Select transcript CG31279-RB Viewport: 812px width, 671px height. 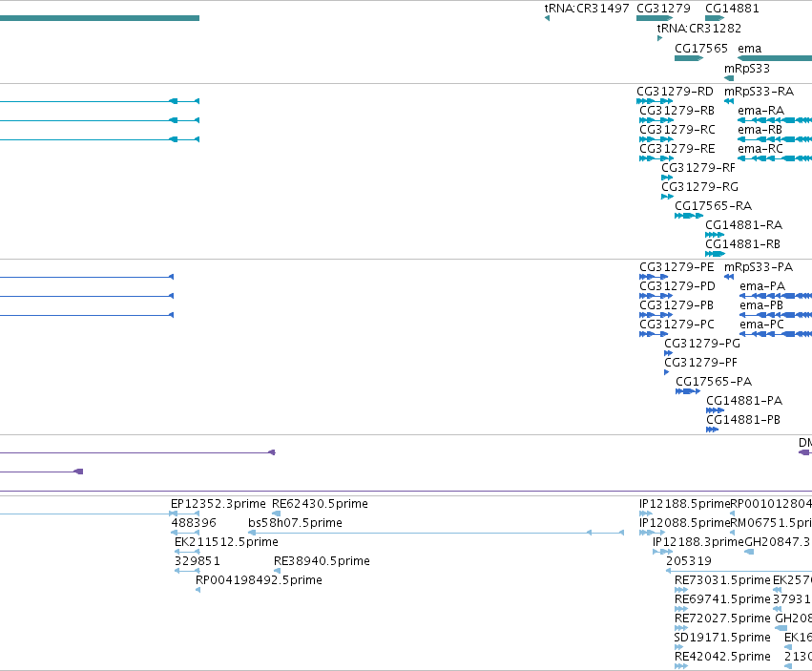coord(677,111)
